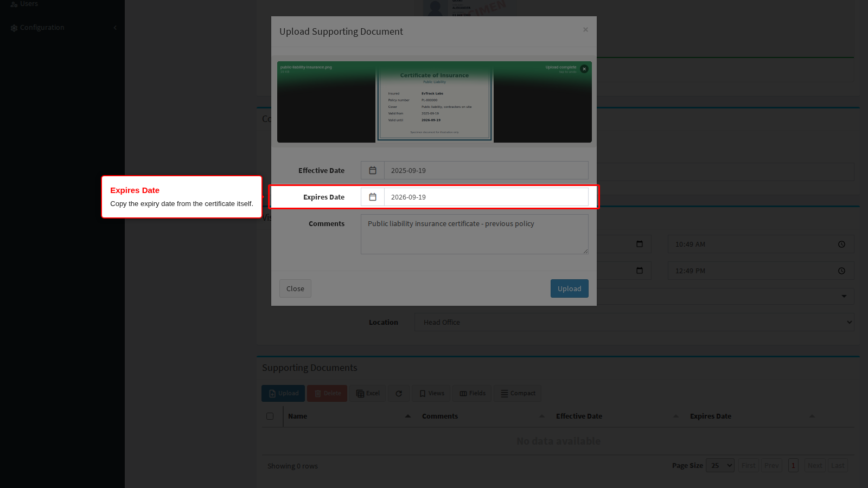The width and height of the screenshot is (868, 488).
Task: Click the Configuration gear icon in sidebar
Action: point(14,28)
